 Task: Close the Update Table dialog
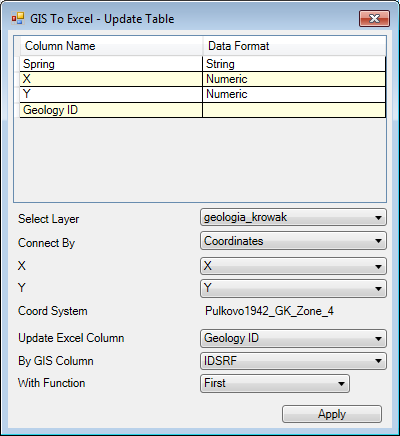coord(374,18)
